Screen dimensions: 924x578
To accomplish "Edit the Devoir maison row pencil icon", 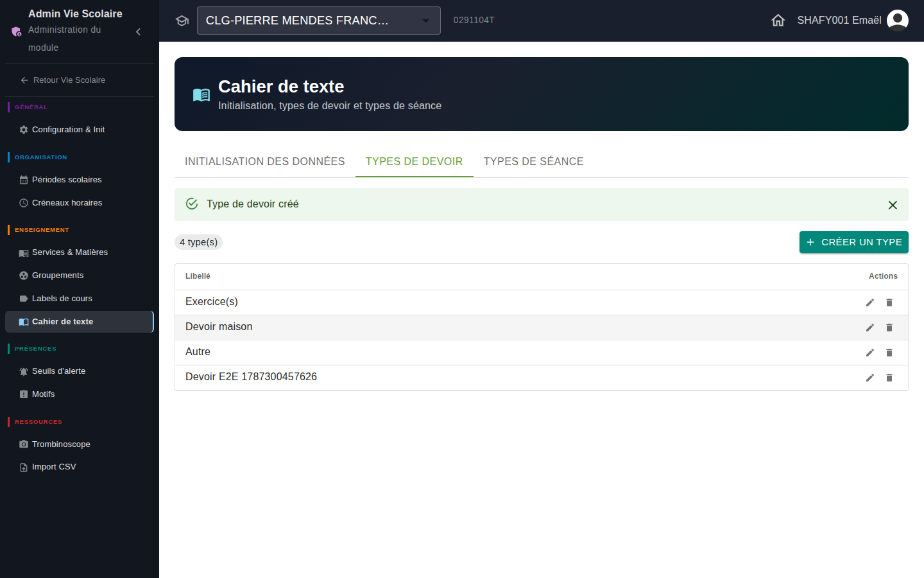I will point(870,328).
